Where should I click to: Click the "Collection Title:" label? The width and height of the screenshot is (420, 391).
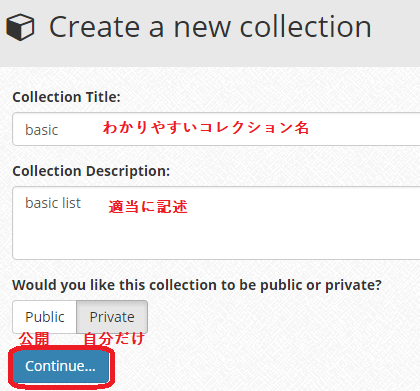pyautogui.click(x=66, y=97)
